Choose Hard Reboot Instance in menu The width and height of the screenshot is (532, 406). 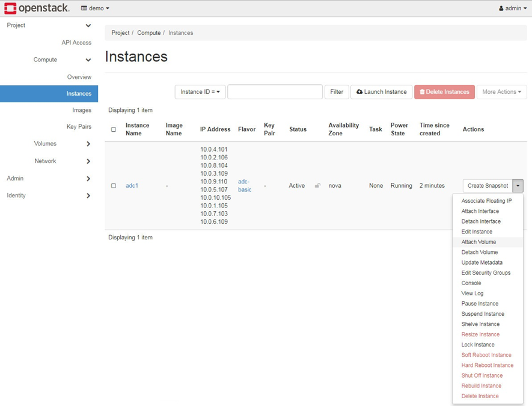[487, 365]
